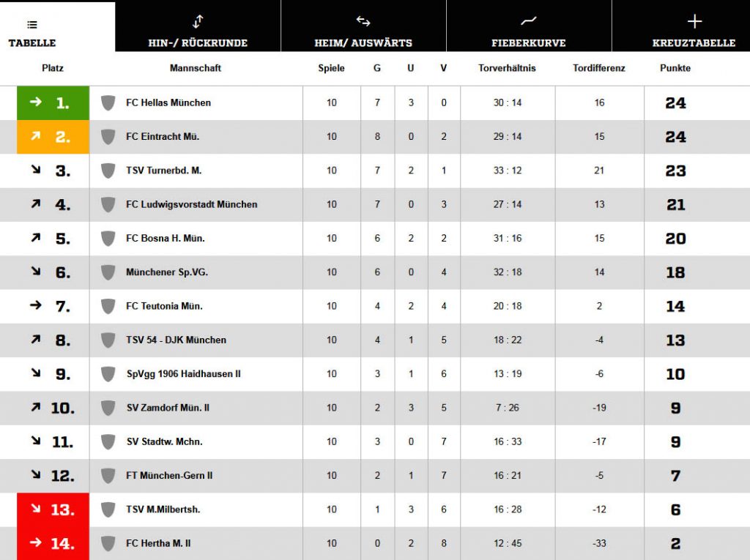The height and width of the screenshot is (560, 750).
Task: Open the Fieberkurve tab
Action: (529, 26)
